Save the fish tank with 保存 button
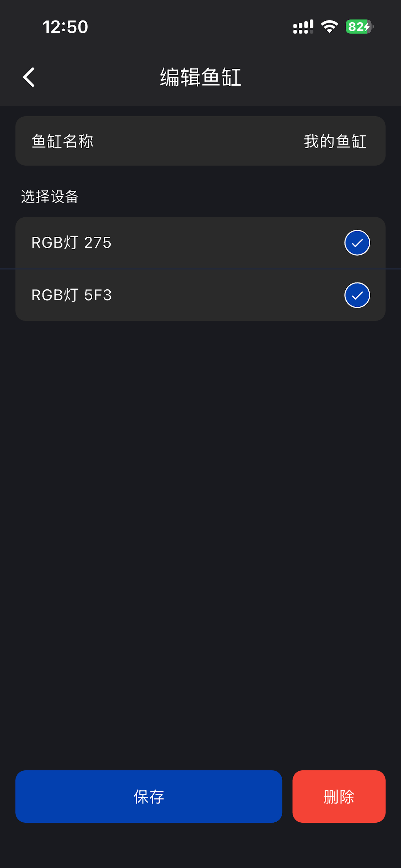This screenshot has height=868, width=401. point(149,797)
